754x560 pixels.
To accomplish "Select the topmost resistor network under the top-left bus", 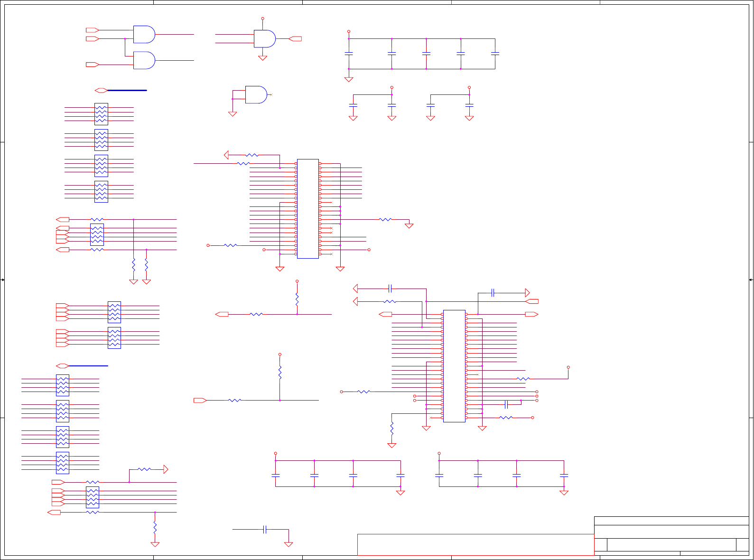I will click(101, 114).
